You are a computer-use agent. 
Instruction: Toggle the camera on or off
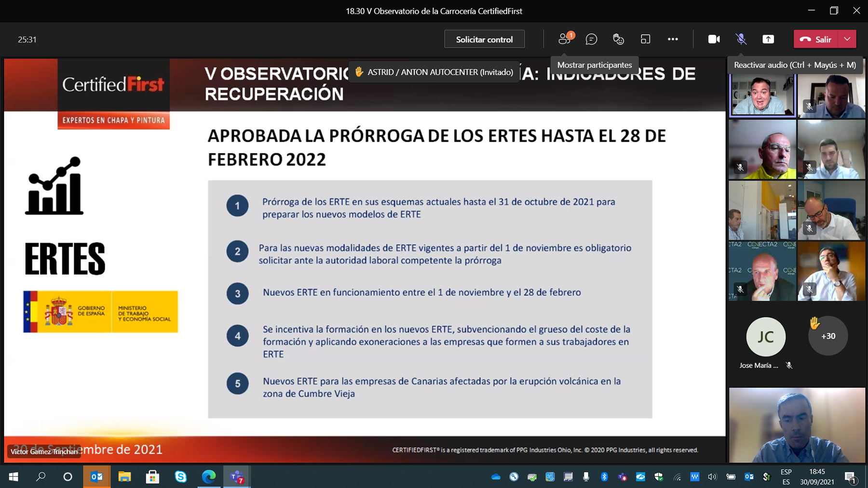coord(714,40)
